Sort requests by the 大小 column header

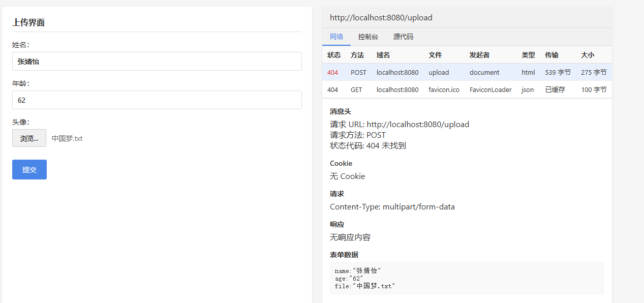tap(588, 55)
